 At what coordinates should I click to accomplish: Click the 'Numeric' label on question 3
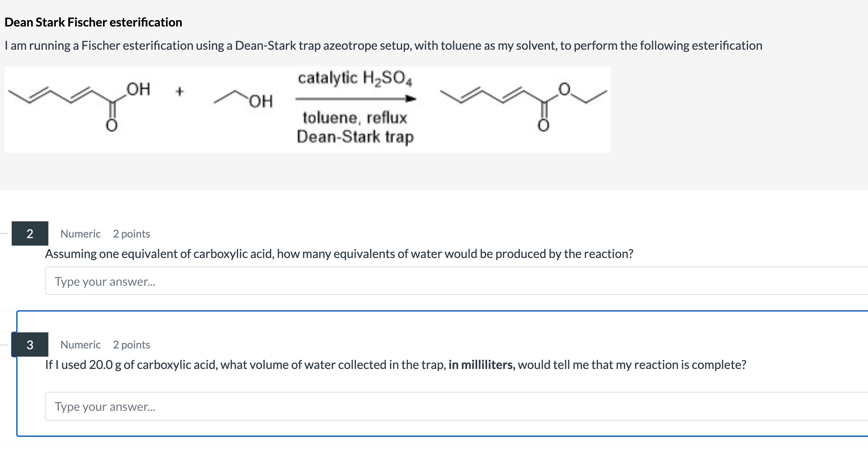click(80, 345)
